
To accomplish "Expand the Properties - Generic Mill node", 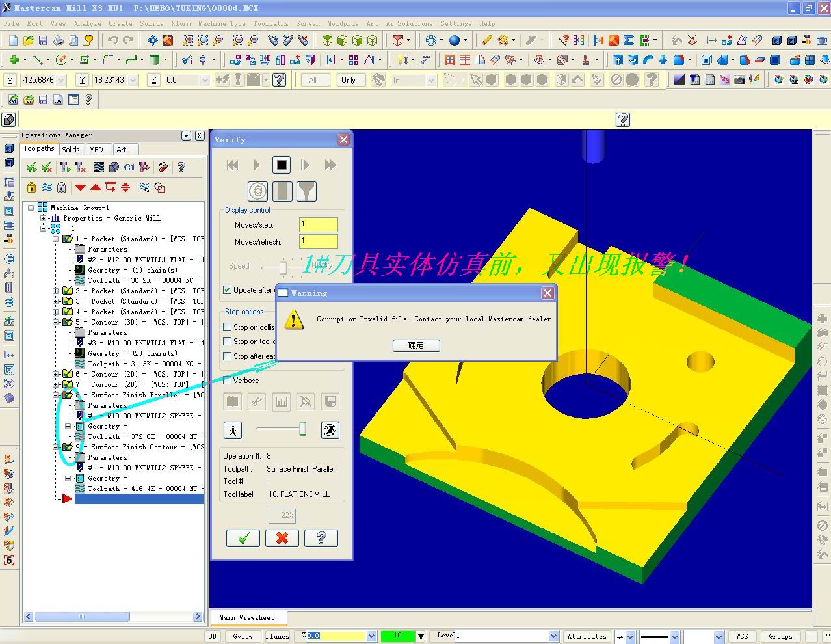I will coord(44,218).
